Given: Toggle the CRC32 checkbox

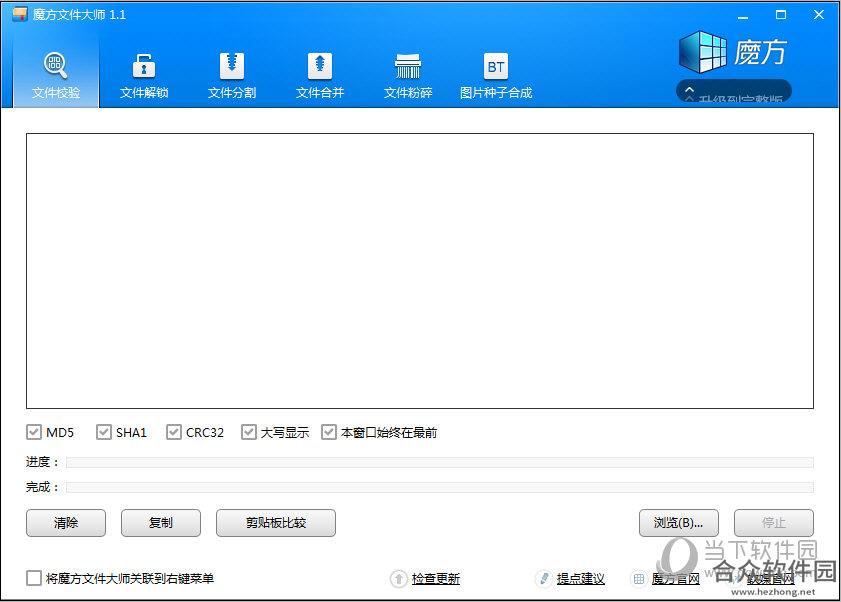Looking at the screenshot, I should [173, 432].
